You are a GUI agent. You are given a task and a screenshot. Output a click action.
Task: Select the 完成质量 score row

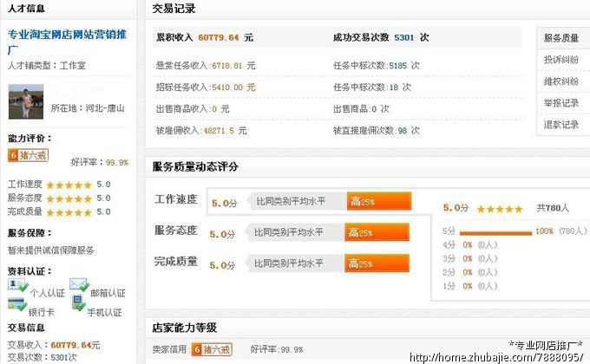tap(281, 263)
